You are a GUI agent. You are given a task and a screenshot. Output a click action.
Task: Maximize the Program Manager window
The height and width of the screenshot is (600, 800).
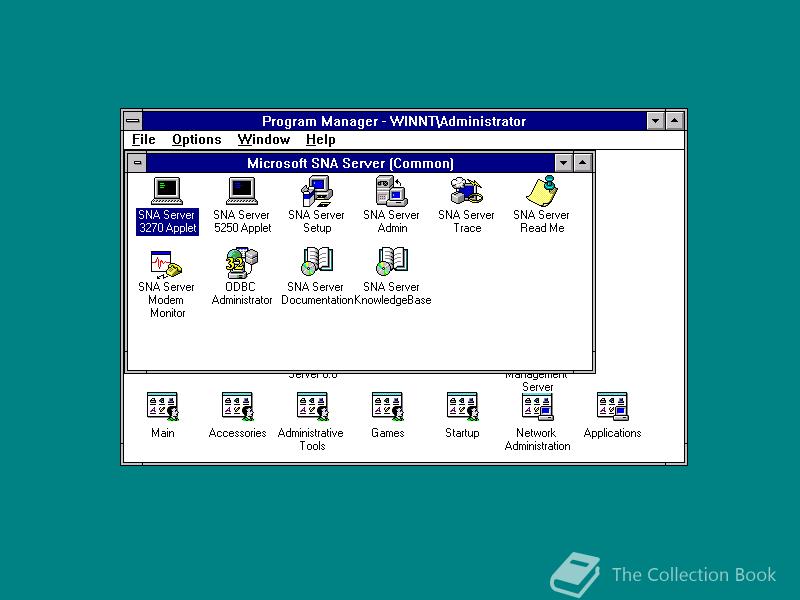[x=675, y=121]
